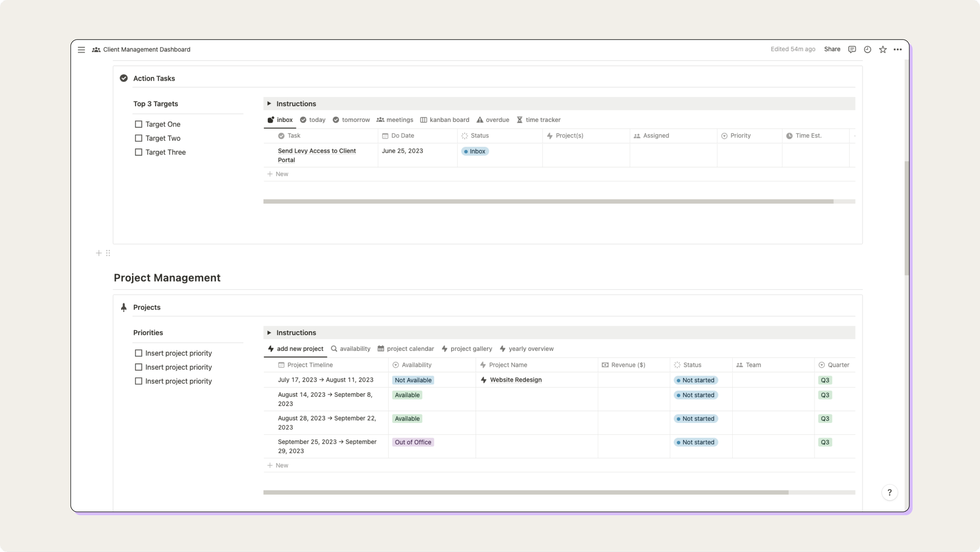The image size is (980, 552).
Task: Click the Client Management Dashboard people icon
Action: tap(96, 49)
